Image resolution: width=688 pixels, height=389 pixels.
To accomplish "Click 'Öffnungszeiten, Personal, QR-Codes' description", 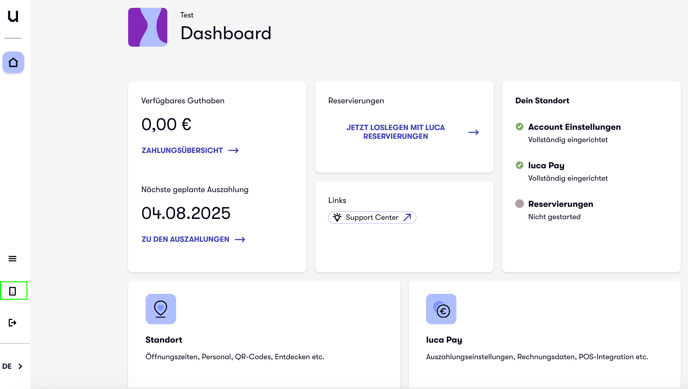I will tap(235, 357).
